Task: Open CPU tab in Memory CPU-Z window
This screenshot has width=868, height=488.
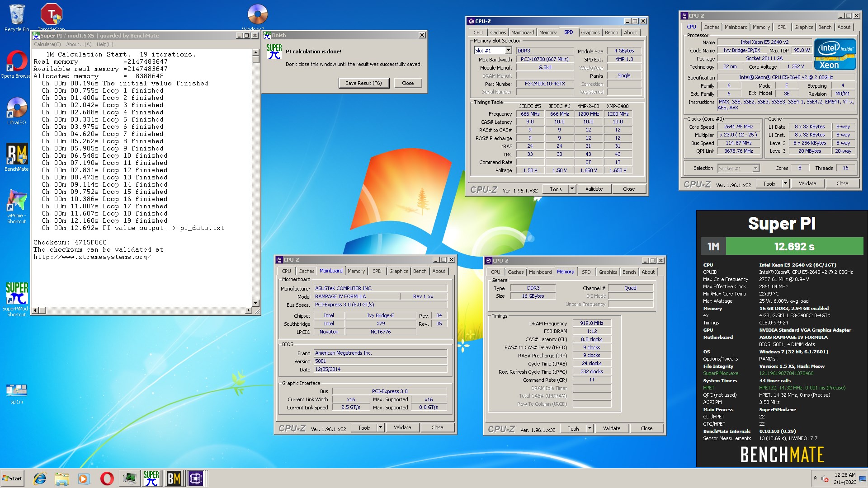Action: 495,272
